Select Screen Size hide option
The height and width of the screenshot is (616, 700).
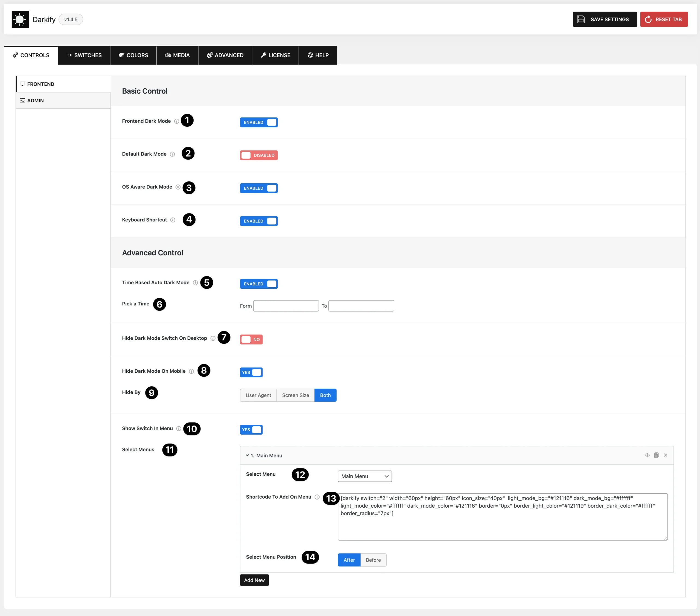pyautogui.click(x=296, y=395)
